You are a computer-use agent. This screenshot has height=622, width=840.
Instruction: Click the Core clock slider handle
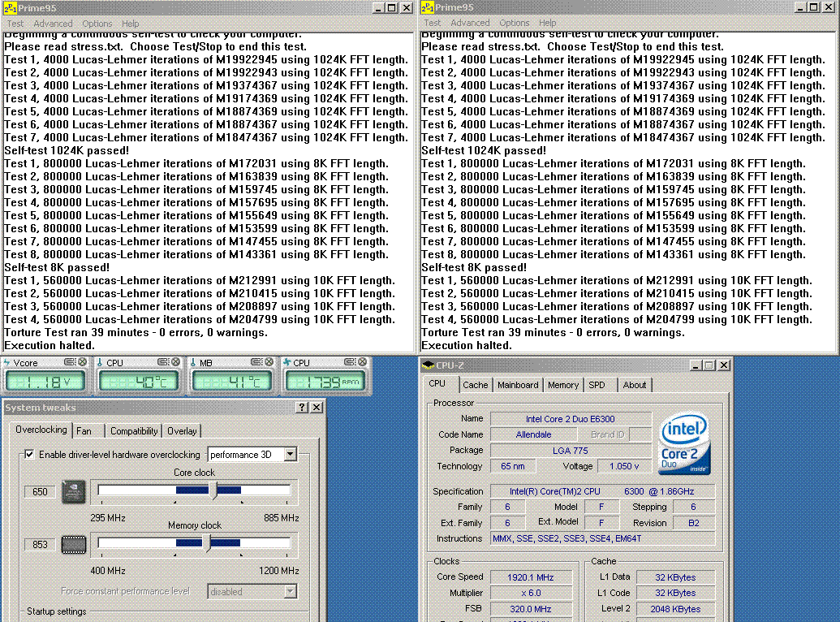pos(213,490)
